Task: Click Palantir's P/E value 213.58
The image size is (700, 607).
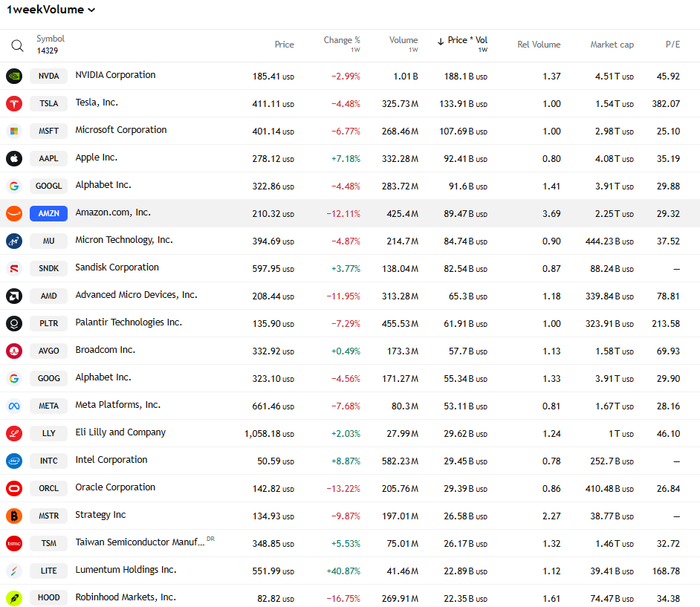Action: 666,324
